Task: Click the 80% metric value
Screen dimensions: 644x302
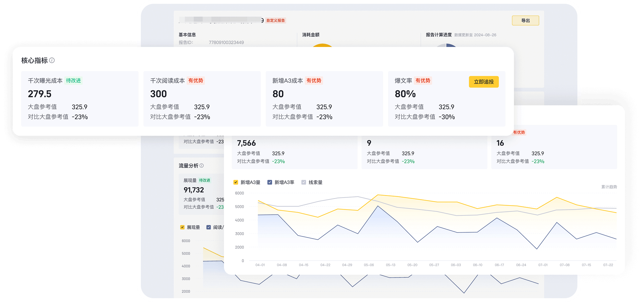Action: [405, 94]
